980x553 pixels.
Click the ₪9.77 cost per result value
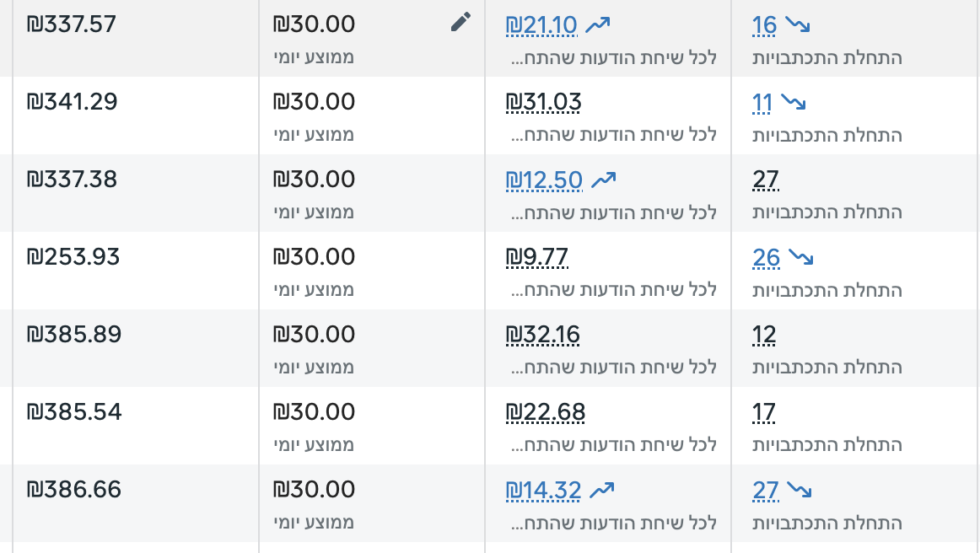click(536, 258)
